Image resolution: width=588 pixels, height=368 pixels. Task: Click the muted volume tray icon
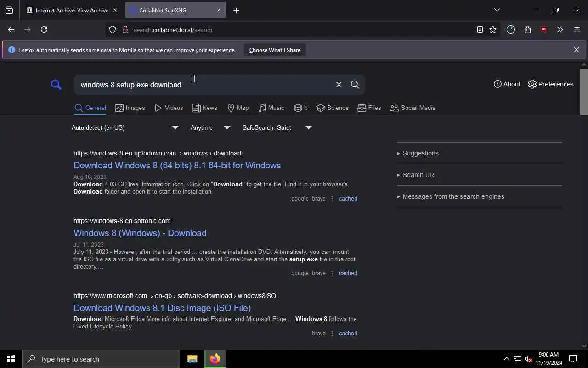point(528,359)
